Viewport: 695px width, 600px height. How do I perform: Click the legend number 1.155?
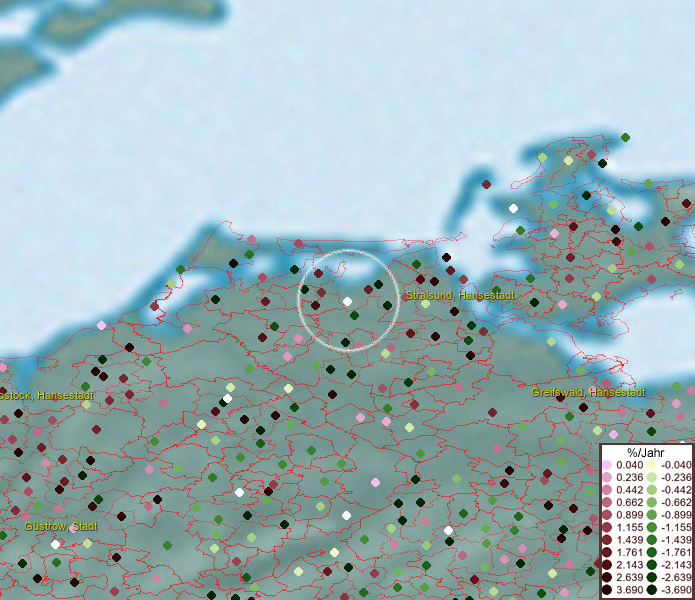(x=629, y=527)
